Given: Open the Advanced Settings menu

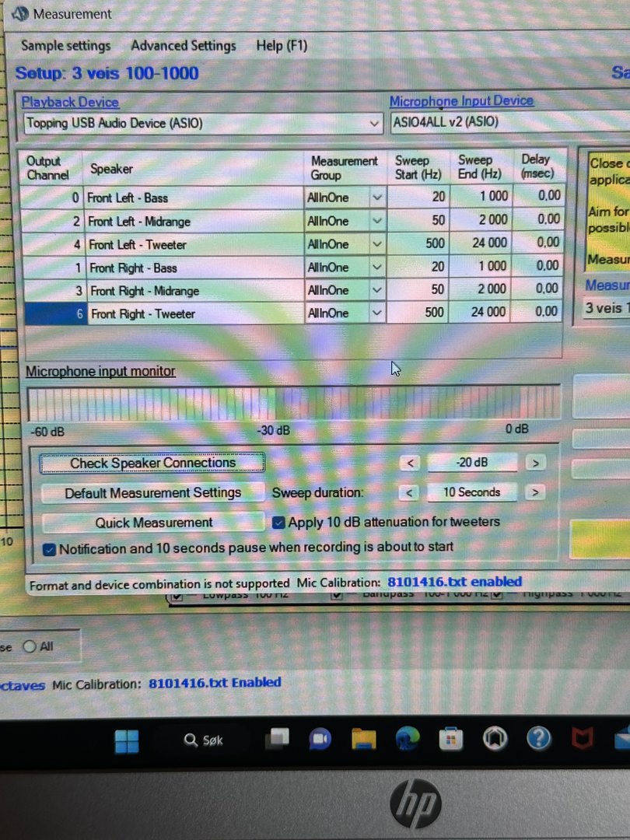Looking at the screenshot, I should pos(184,46).
